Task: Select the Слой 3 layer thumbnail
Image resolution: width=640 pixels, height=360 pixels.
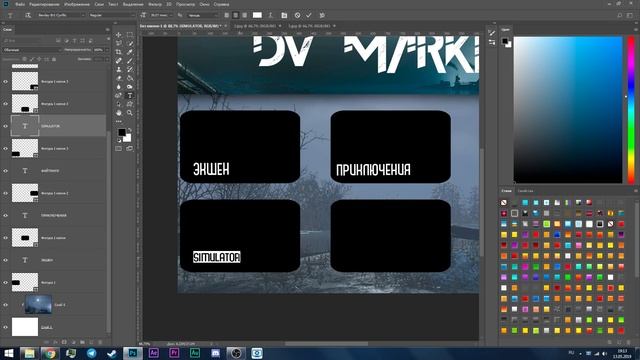Action: [38, 304]
